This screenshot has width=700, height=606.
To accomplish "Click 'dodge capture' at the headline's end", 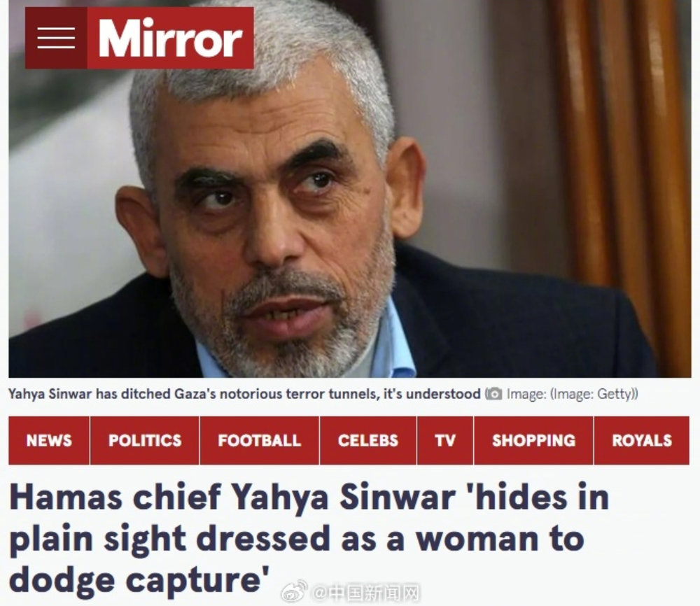I will point(139,579).
